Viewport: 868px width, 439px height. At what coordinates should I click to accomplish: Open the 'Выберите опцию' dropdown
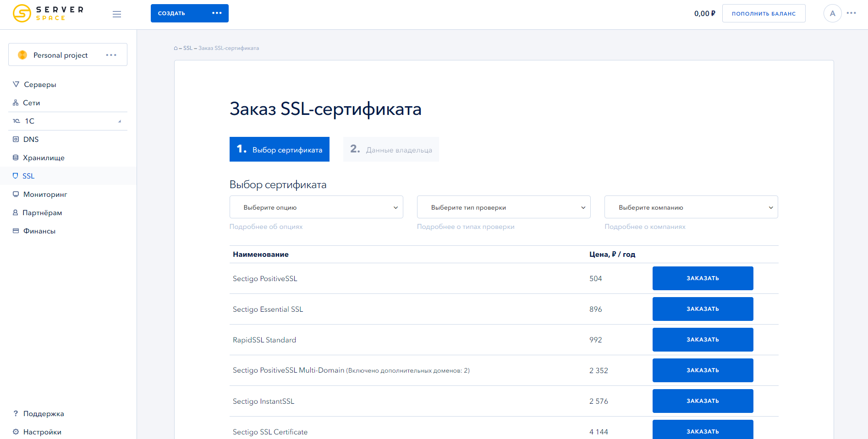[316, 207]
